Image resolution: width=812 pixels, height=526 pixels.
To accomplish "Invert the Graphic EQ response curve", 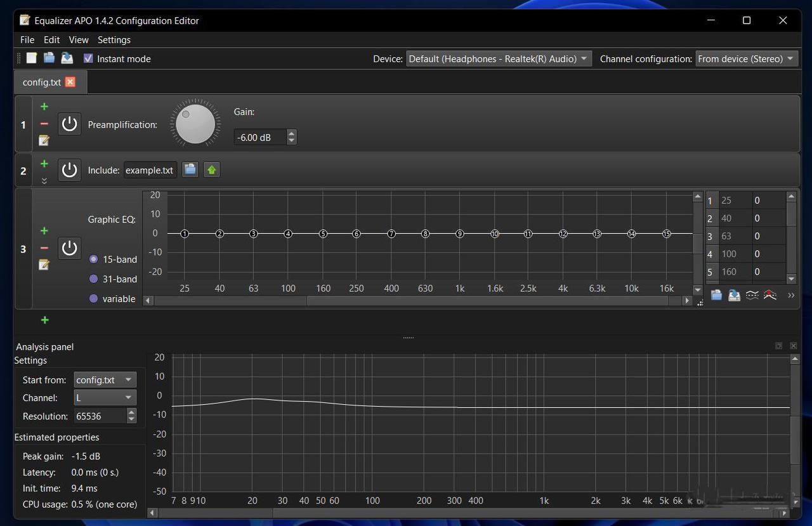I will [752, 295].
